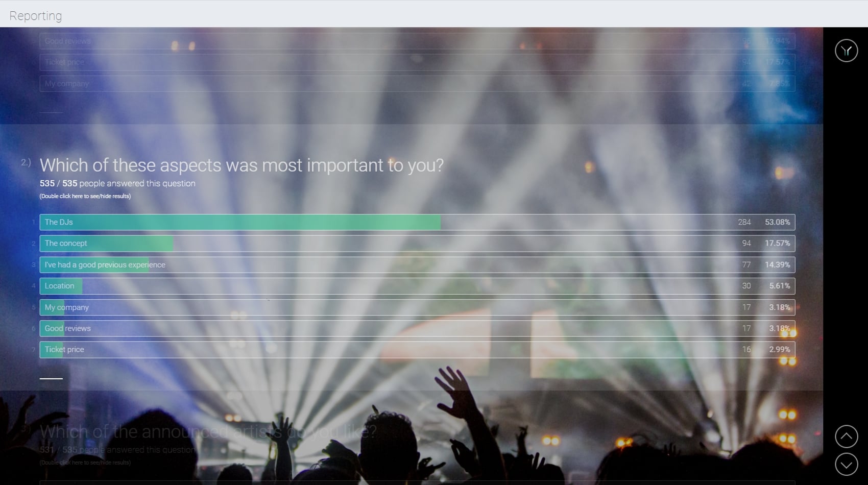
Task: Click the 'My company' row in question 2
Action: tap(417, 307)
